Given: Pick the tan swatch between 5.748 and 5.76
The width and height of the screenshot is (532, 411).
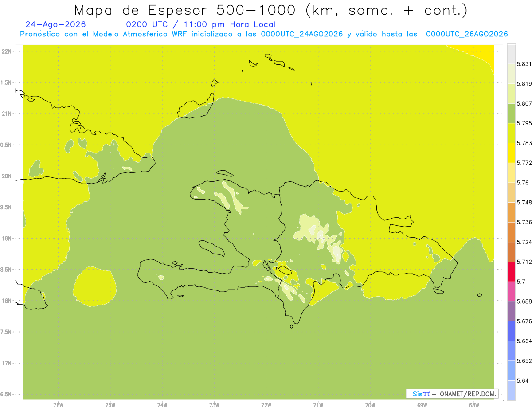Looking at the screenshot, I should 511,192.
